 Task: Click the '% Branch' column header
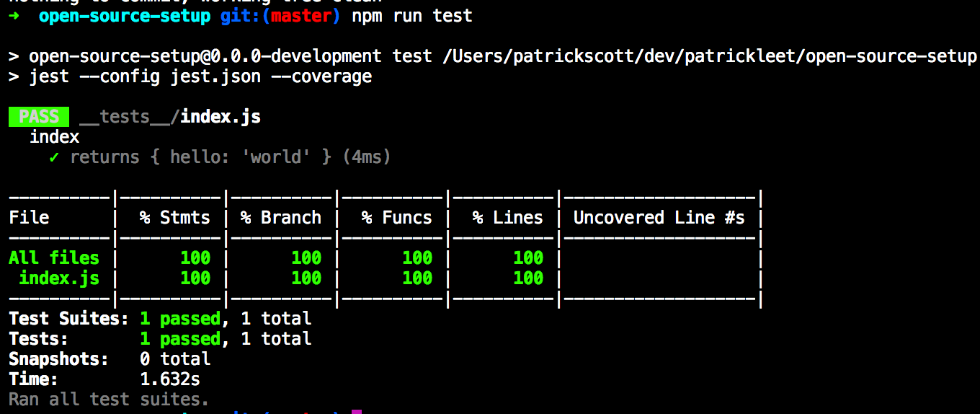pos(281,218)
